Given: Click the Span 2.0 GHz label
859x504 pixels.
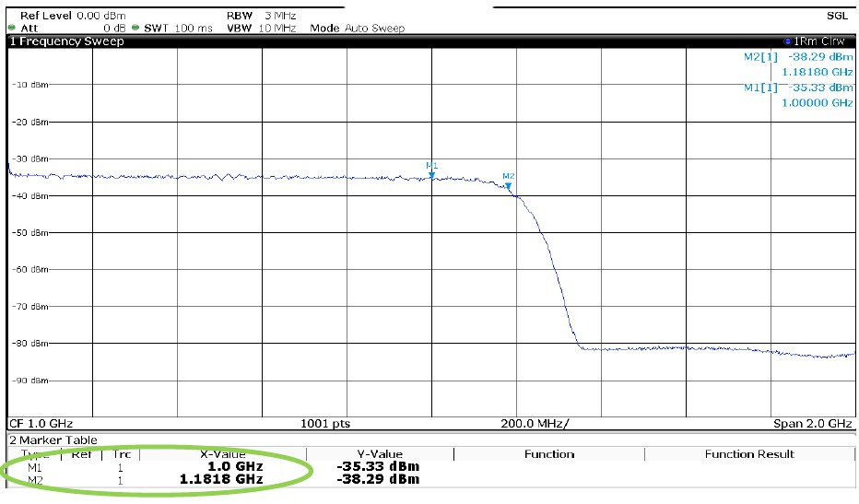Looking at the screenshot, I should click(x=812, y=423).
